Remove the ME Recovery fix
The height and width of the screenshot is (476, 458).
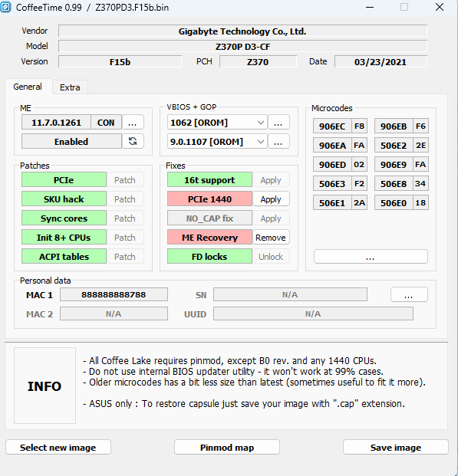pyautogui.click(x=271, y=238)
